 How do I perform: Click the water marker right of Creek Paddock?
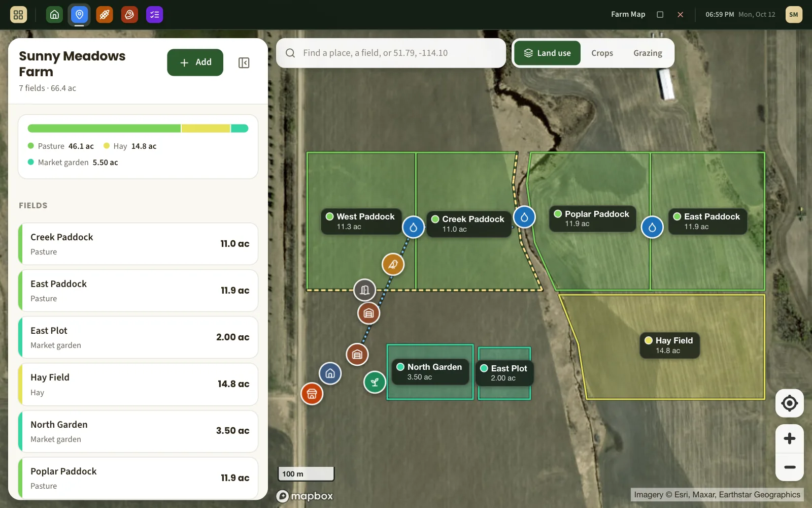524,217
